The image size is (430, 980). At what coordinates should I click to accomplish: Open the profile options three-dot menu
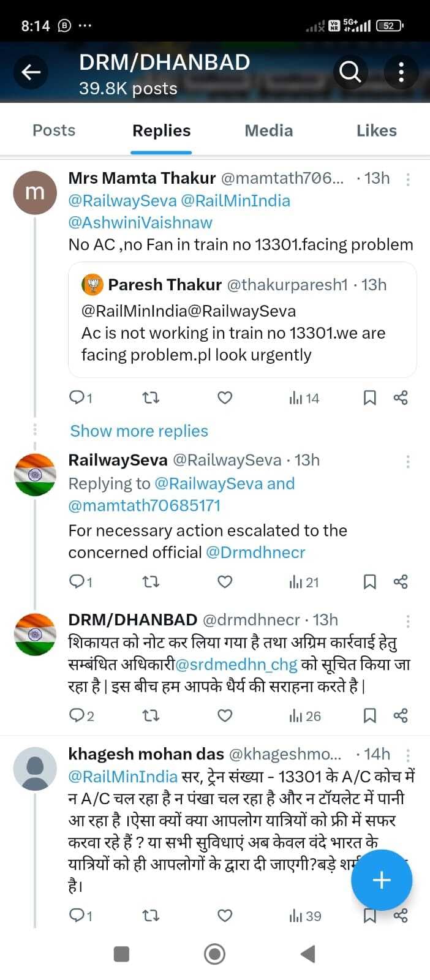401,72
